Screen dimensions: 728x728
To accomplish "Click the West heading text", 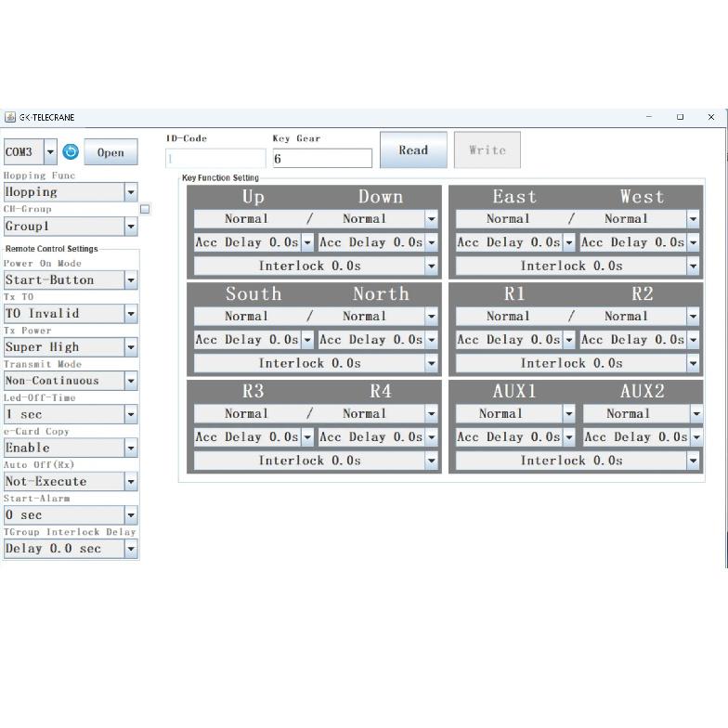I will 643,197.
